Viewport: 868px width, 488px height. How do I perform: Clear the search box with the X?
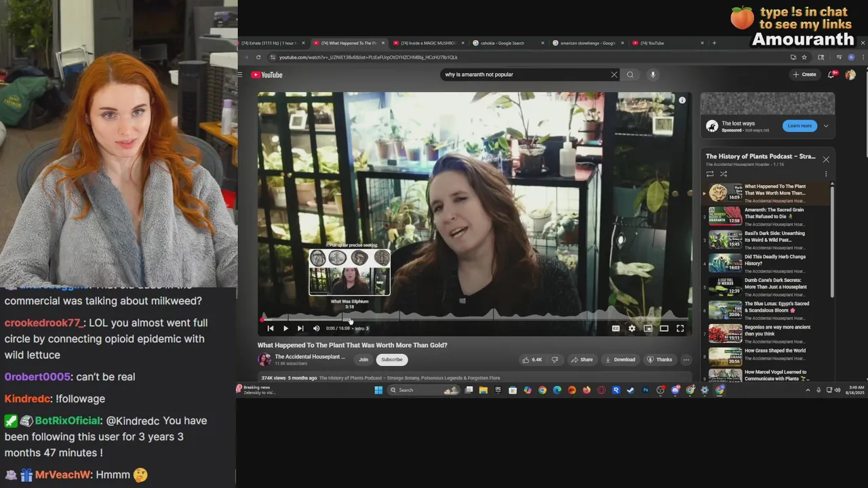point(614,75)
